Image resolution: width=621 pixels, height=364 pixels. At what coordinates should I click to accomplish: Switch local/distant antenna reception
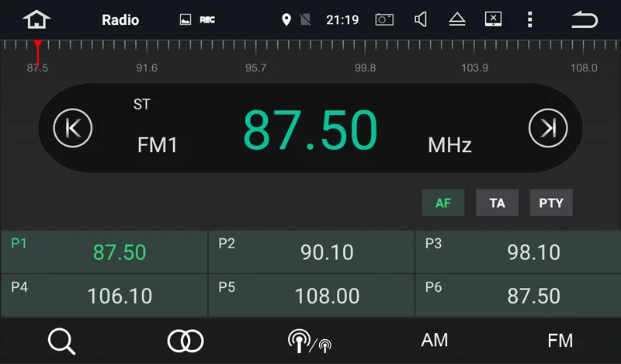310,341
